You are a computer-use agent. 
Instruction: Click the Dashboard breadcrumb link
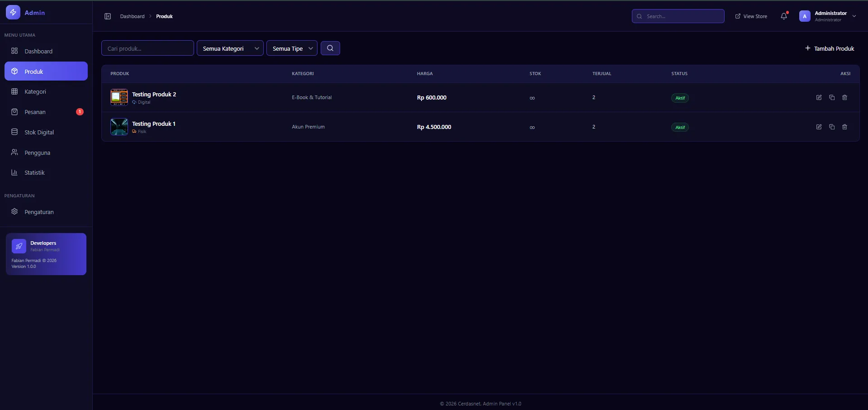tap(132, 16)
